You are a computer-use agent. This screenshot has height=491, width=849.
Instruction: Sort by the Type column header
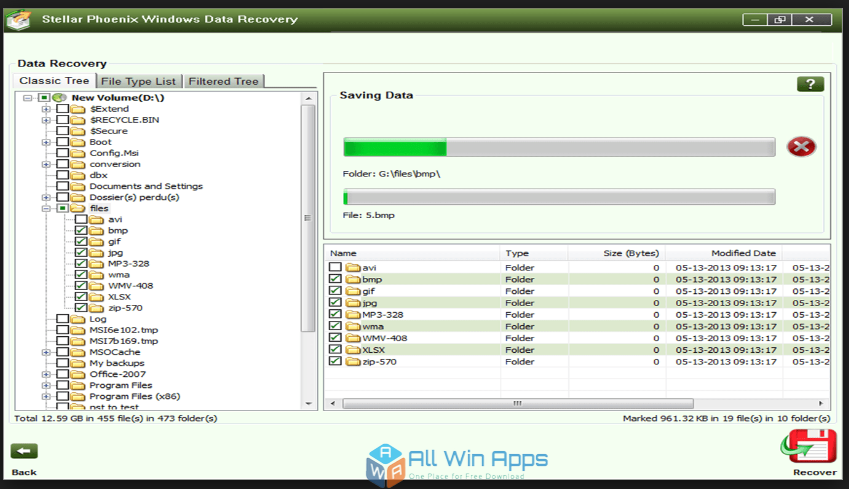pos(533,253)
